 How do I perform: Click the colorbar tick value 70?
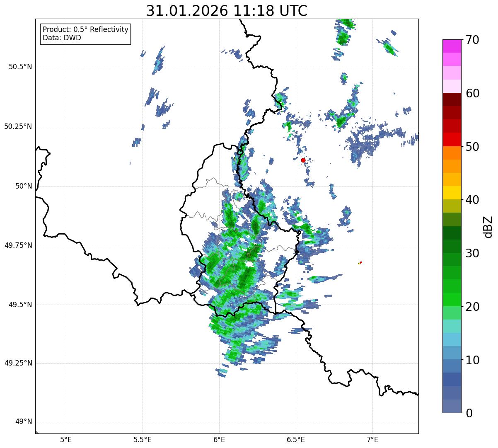pos(472,40)
